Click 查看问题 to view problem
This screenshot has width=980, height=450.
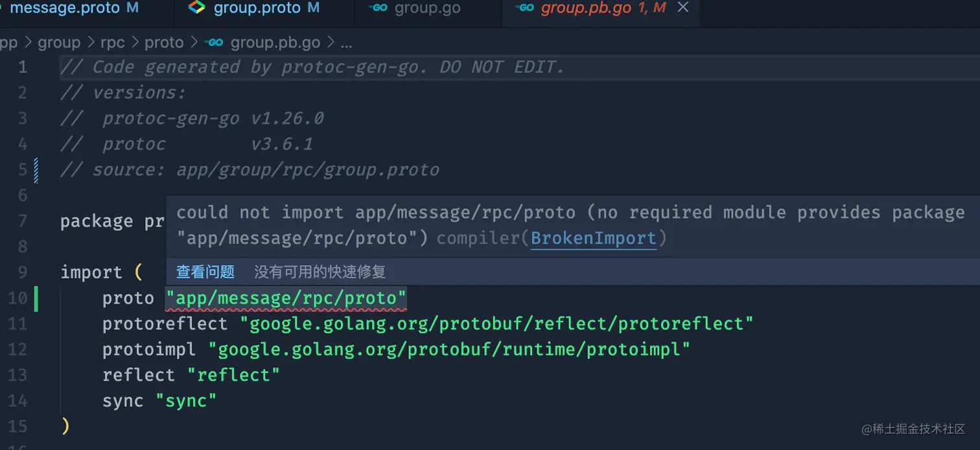(205, 272)
